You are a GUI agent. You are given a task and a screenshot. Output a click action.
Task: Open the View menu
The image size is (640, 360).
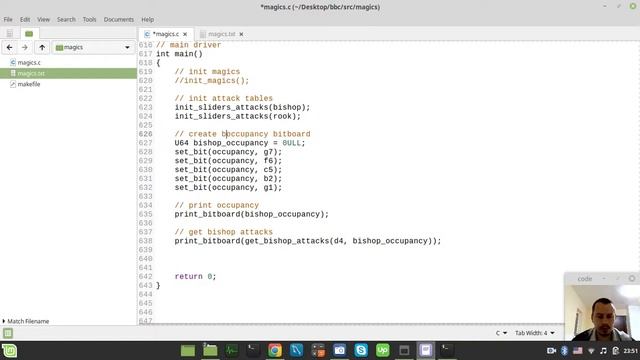43,20
